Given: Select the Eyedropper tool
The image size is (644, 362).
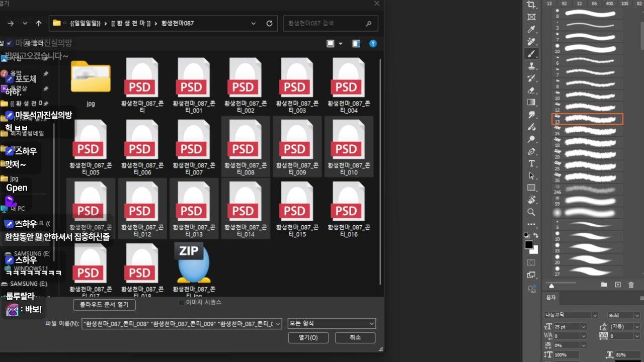Looking at the screenshot, I should (532, 29).
